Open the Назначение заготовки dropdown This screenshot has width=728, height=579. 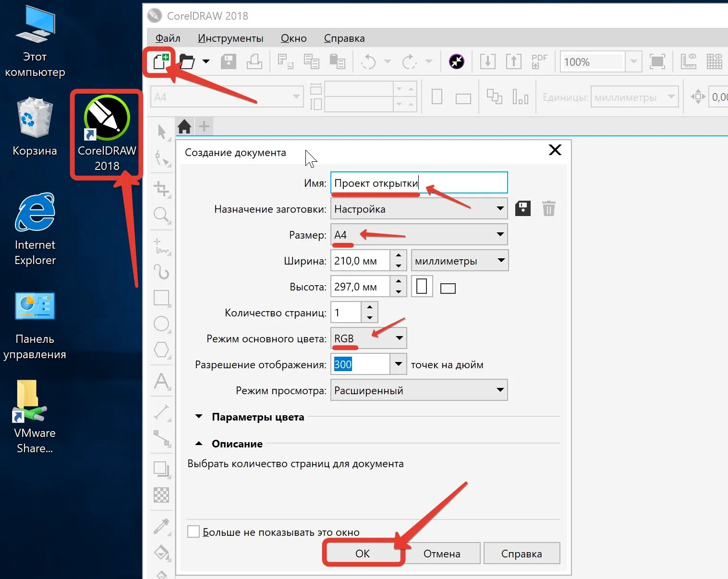click(x=419, y=209)
